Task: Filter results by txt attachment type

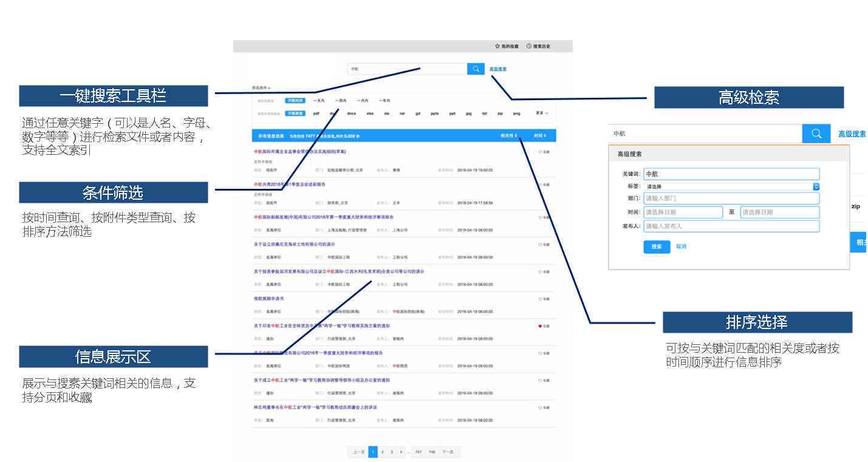Action: coord(485,113)
